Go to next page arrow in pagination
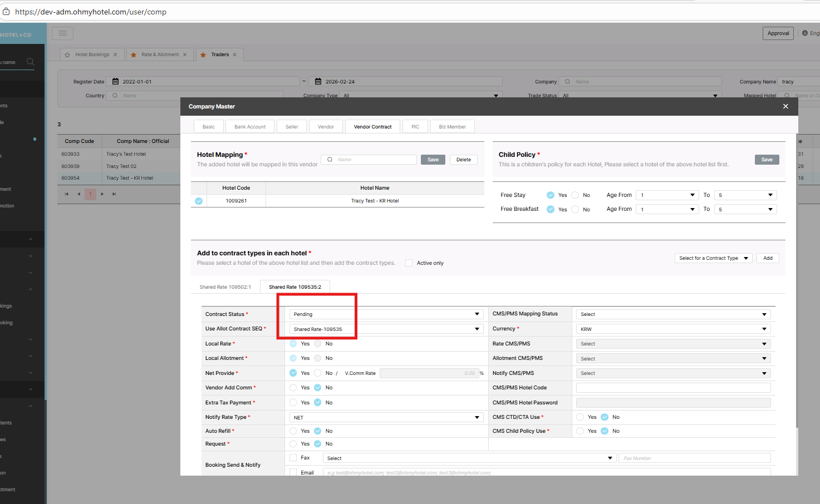 click(102, 194)
